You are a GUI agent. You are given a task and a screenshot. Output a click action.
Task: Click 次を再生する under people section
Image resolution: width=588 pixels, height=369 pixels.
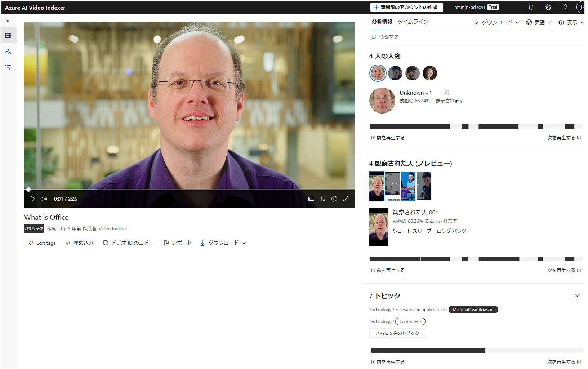pyautogui.click(x=564, y=138)
